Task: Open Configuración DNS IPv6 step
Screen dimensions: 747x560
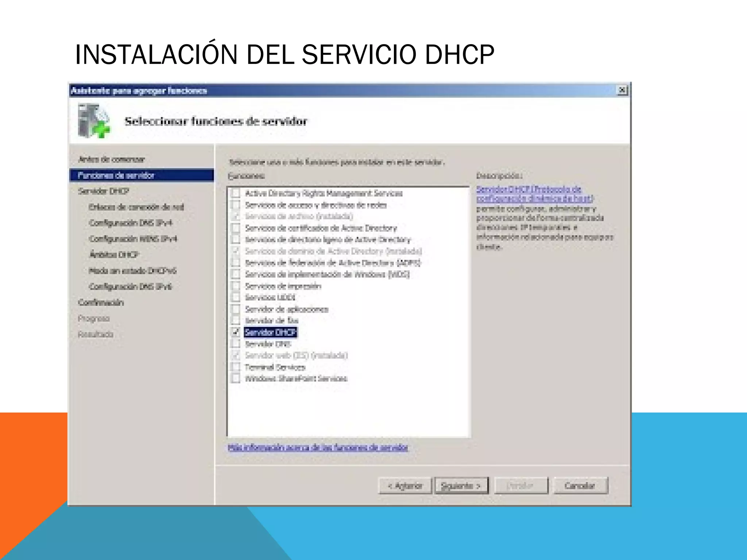Action: click(x=130, y=286)
